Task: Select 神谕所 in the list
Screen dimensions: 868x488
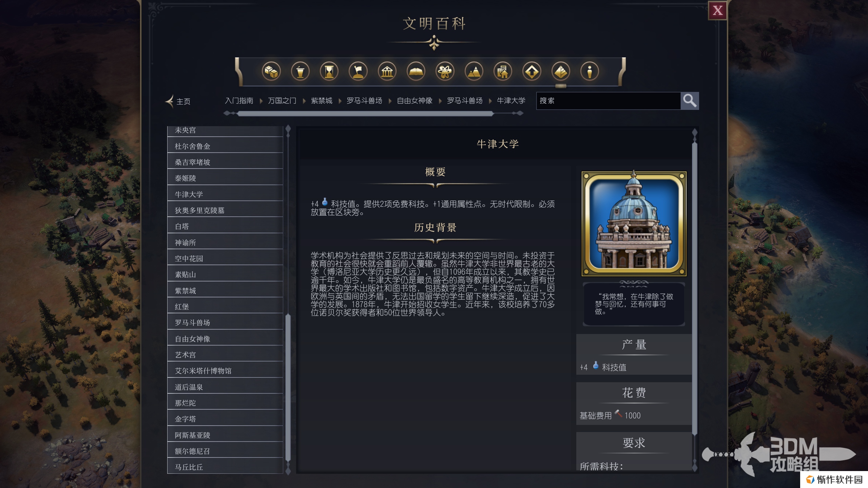Action: click(225, 241)
